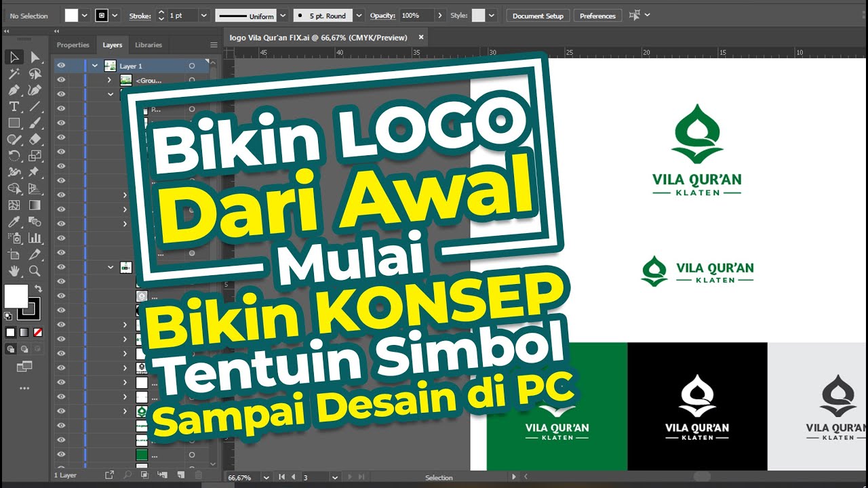Choose the Perspective Grid tool

[x=35, y=188]
